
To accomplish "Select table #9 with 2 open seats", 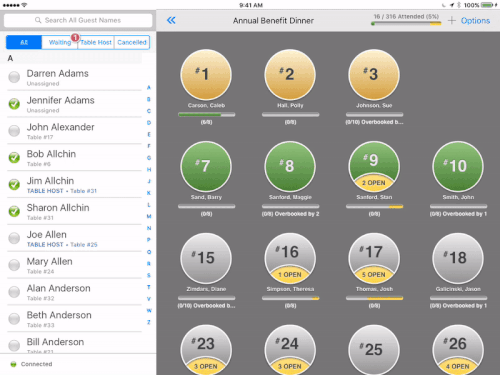I will 374,166.
